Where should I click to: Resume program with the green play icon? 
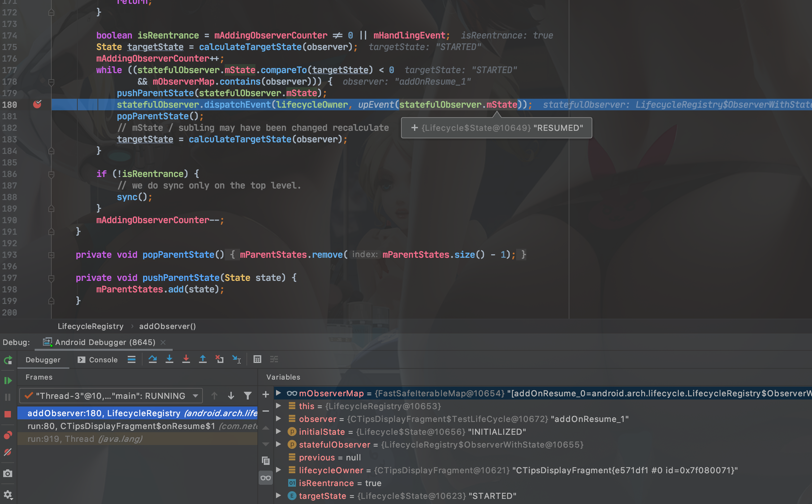pyautogui.click(x=8, y=381)
